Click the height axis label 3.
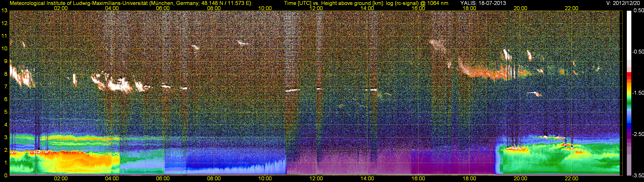The width and height of the screenshot is (644, 182). point(6,138)
